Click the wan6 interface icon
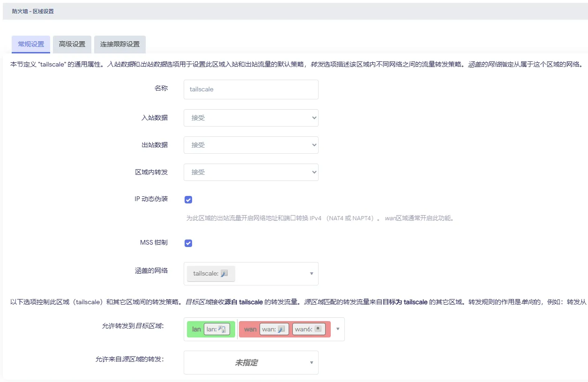This screenshot has width=588, height=382. (318, 329)
